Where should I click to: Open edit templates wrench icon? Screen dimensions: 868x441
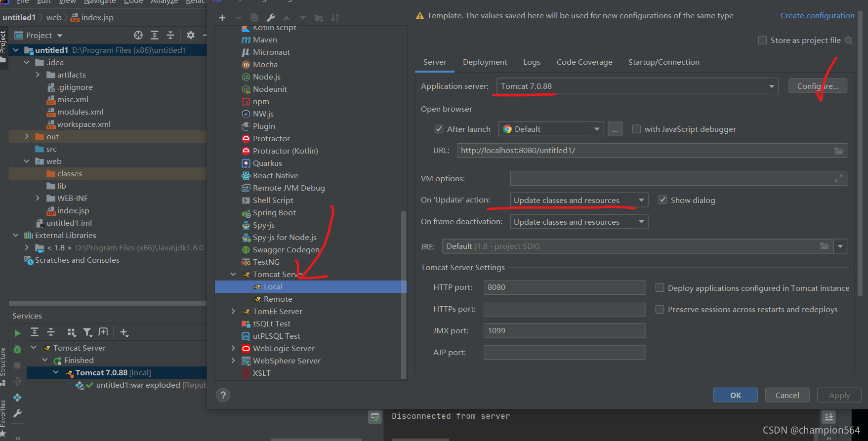pyautogui.click(x=271, y=18)
